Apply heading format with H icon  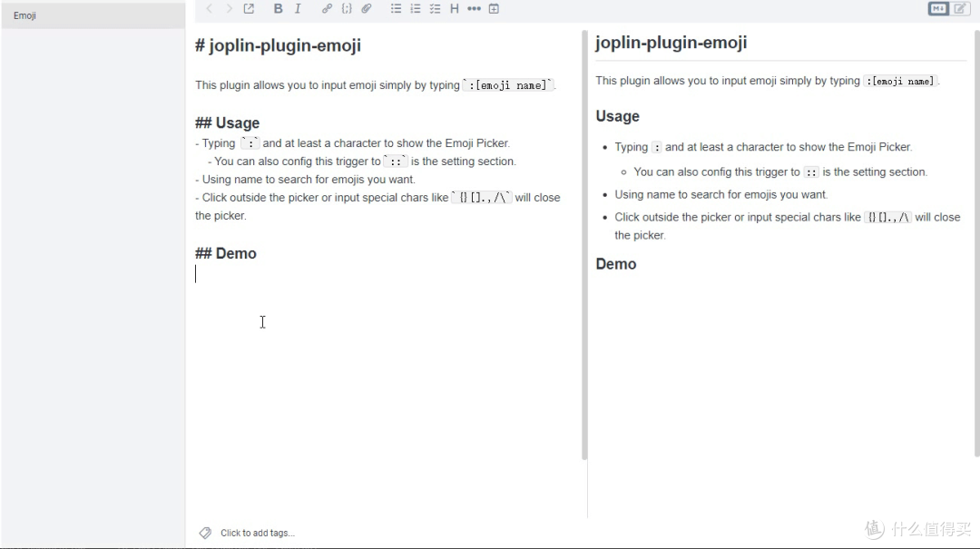coord(455,9)
